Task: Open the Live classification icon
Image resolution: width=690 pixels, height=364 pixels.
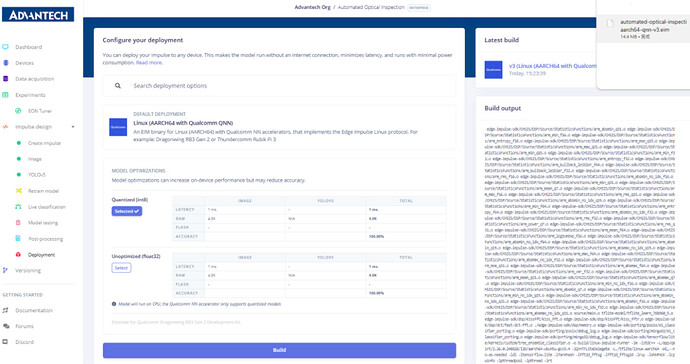Action: point(18,207)
